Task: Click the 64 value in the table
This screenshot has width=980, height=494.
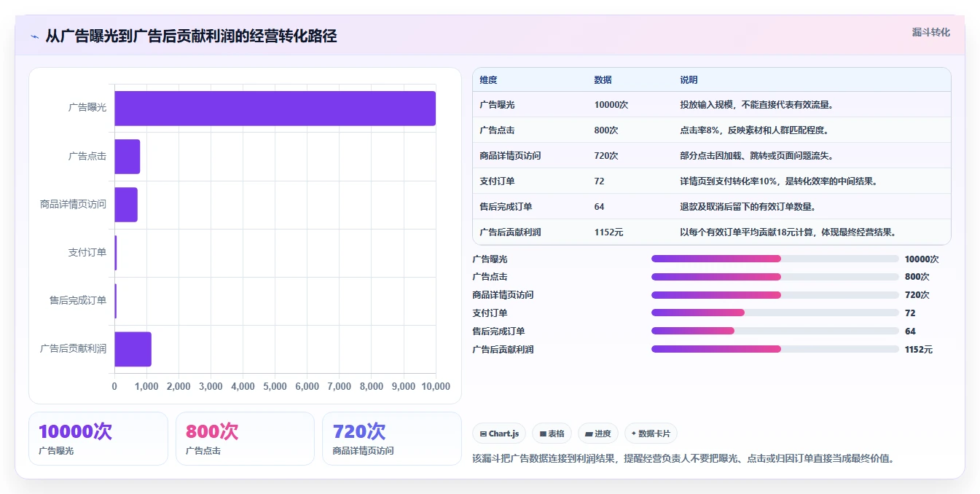Action: [599, 207]
